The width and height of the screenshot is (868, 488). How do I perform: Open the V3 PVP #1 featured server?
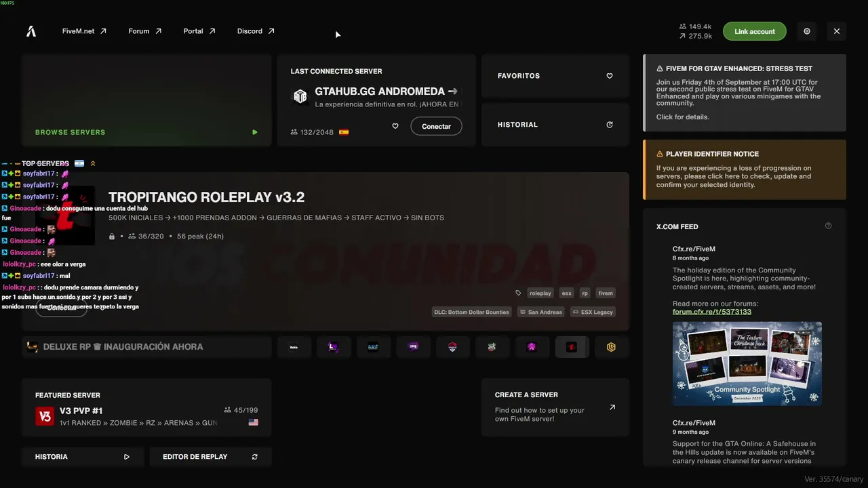pyautogui.click(x=146, y=407)
